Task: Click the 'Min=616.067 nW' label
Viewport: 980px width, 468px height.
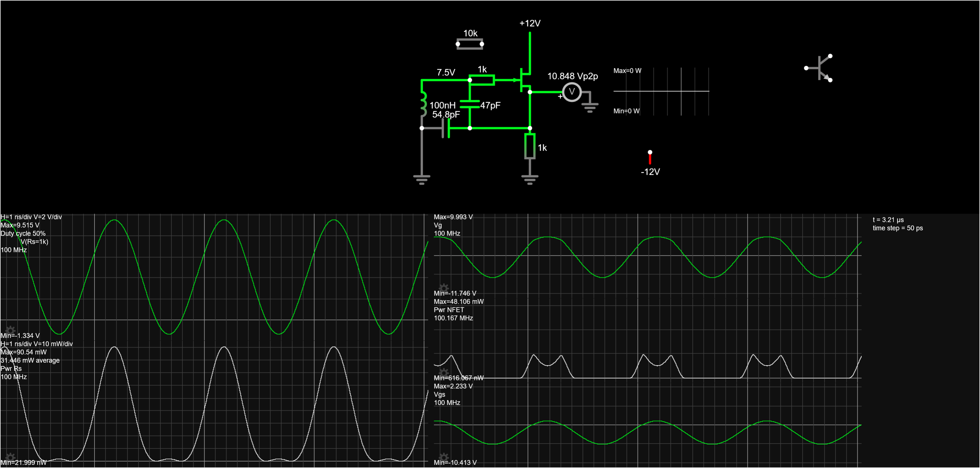Action: (x=459, y=378)
